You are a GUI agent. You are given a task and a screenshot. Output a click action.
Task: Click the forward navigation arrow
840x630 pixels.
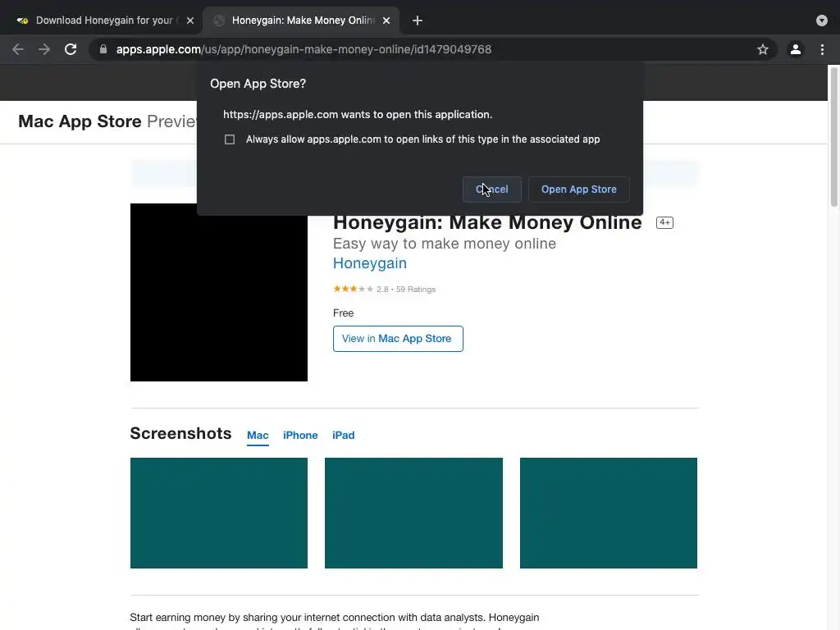tap(44, 49)
